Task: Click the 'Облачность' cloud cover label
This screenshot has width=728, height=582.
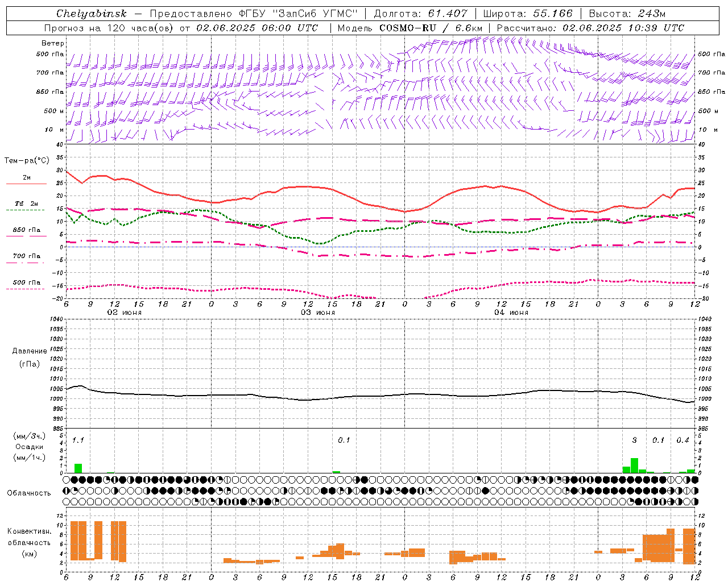Action: point(29,493)
